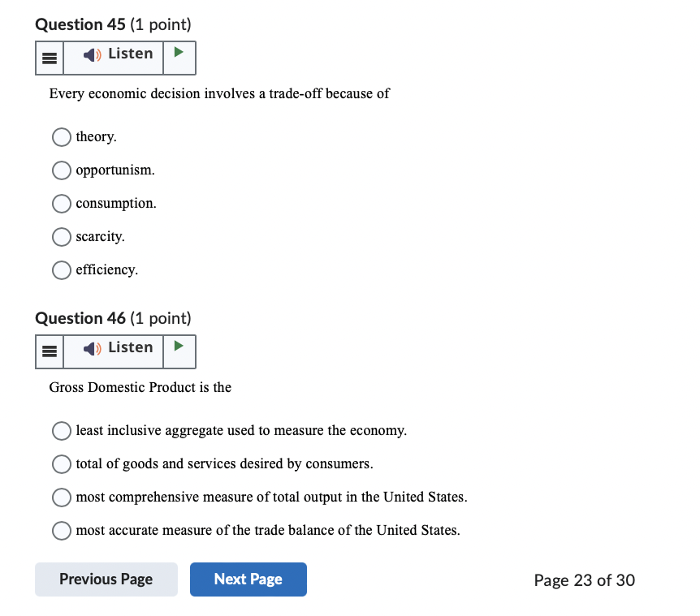
Task: Click the 'Page 23 of 30' indicator
Action: pos(584,580)
